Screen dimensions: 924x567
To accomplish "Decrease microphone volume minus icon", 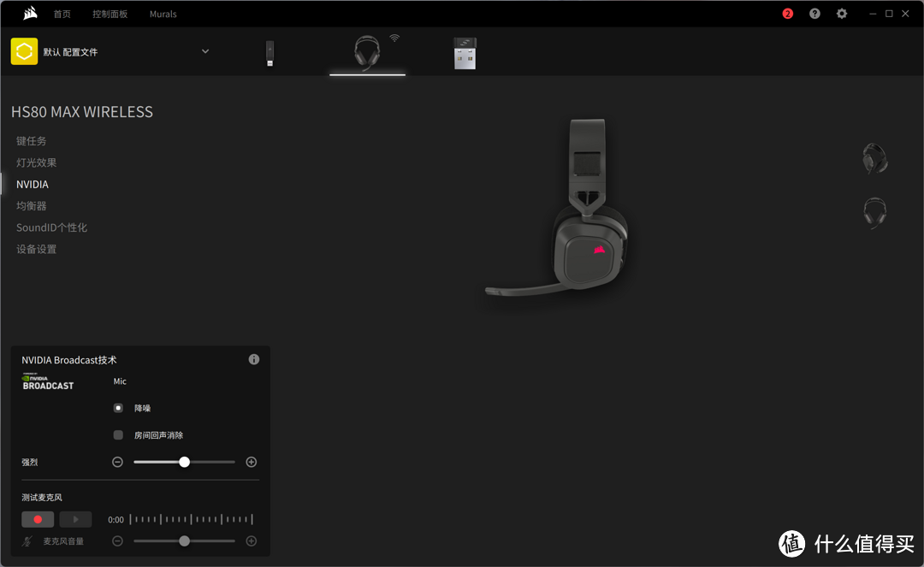I will [x=117, y=540].
